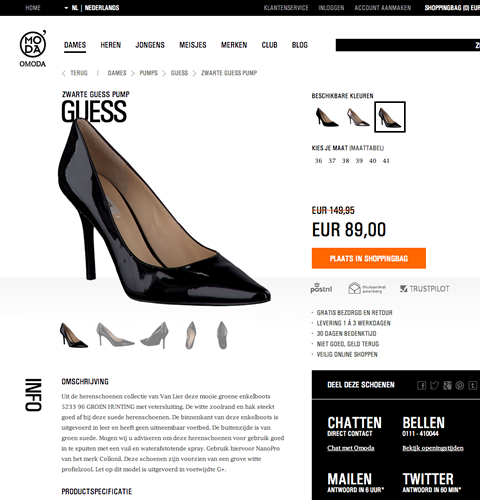The height and width of the screenshot is (500, 480).
Task: Open the Trustpilot reviews badge
Action: [425, 289]
